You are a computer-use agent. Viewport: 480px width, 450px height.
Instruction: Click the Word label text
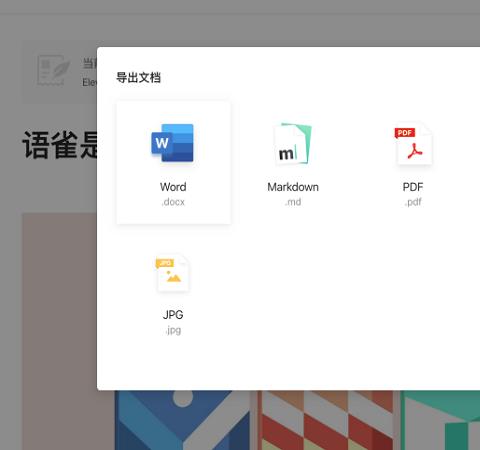coord(173,187)
